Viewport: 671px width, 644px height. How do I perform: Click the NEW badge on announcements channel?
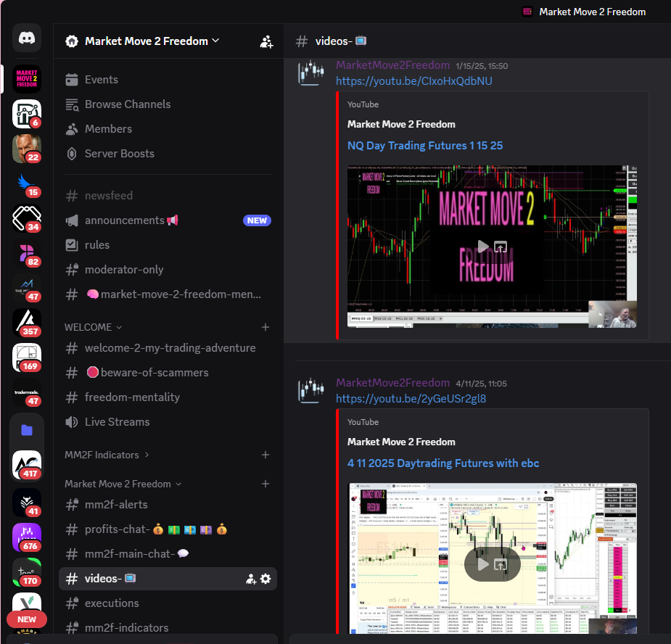pos(257,220)
